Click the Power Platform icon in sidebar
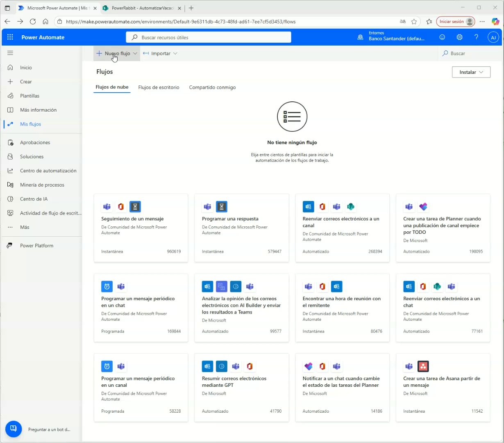504x443 pixels. pos(9,245)
